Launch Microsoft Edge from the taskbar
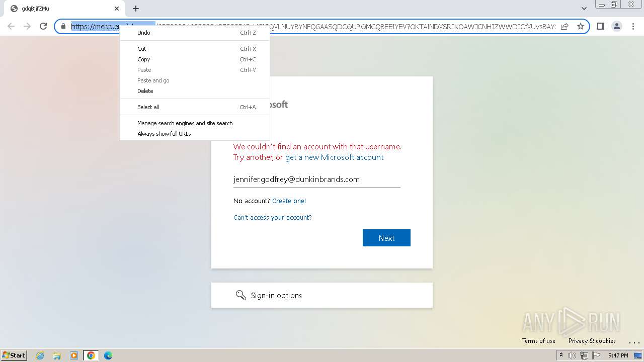This screenshot has width=644, height=362. pos(108,355)
